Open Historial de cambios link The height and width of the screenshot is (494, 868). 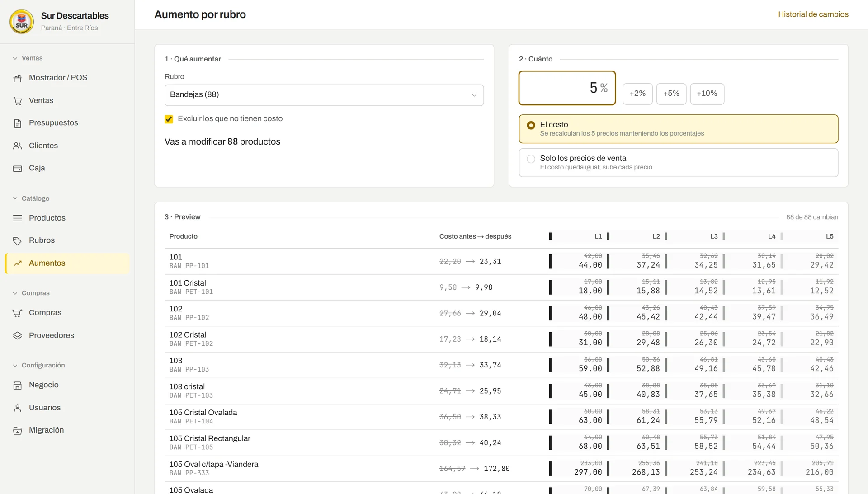[813, 14]
